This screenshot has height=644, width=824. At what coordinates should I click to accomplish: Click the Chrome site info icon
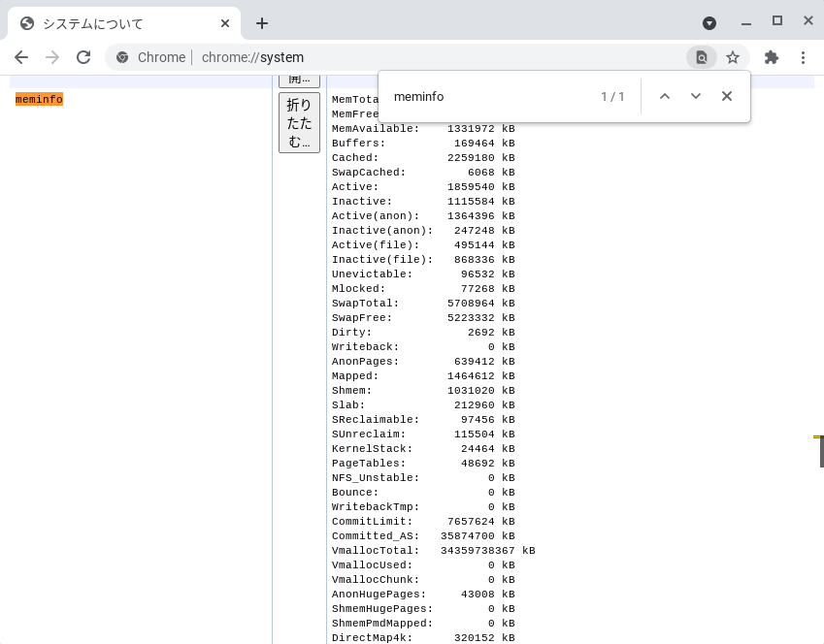tap(122, 57)
